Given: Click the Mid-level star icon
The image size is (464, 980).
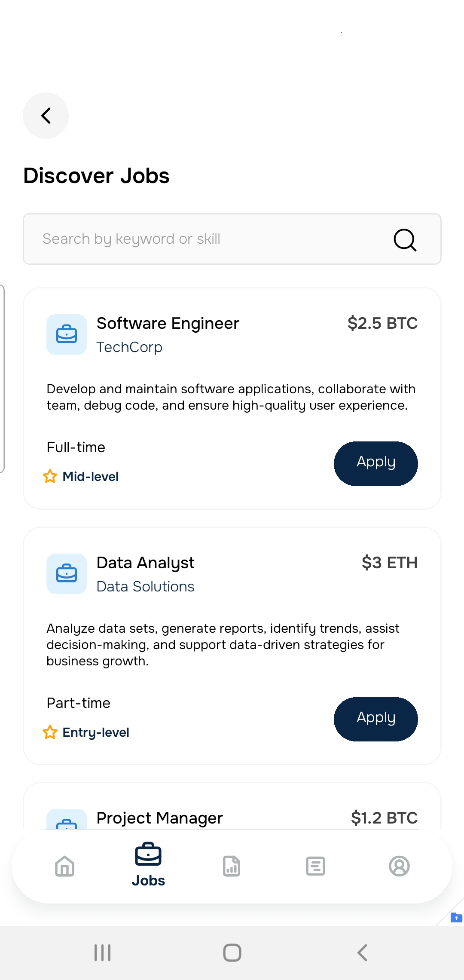Looking at the screenshot, I should pyautogui.click(x=50, y=476).
